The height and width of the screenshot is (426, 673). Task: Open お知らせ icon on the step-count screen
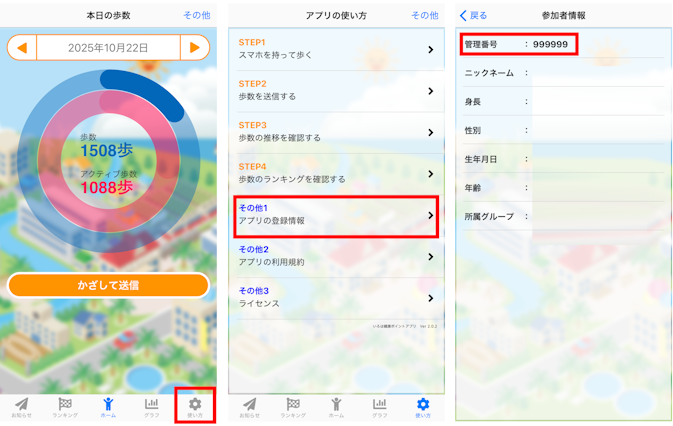coord(21,406)
